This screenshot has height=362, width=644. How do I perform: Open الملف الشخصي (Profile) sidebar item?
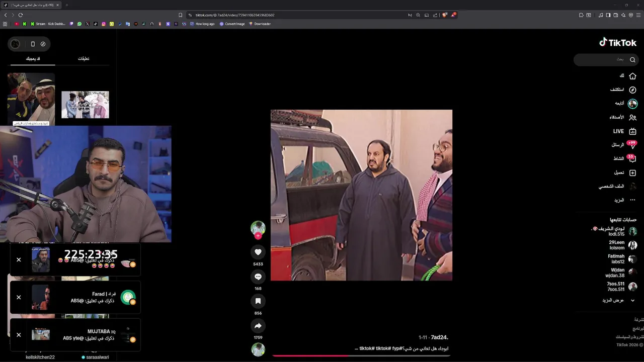coord(617,186)
